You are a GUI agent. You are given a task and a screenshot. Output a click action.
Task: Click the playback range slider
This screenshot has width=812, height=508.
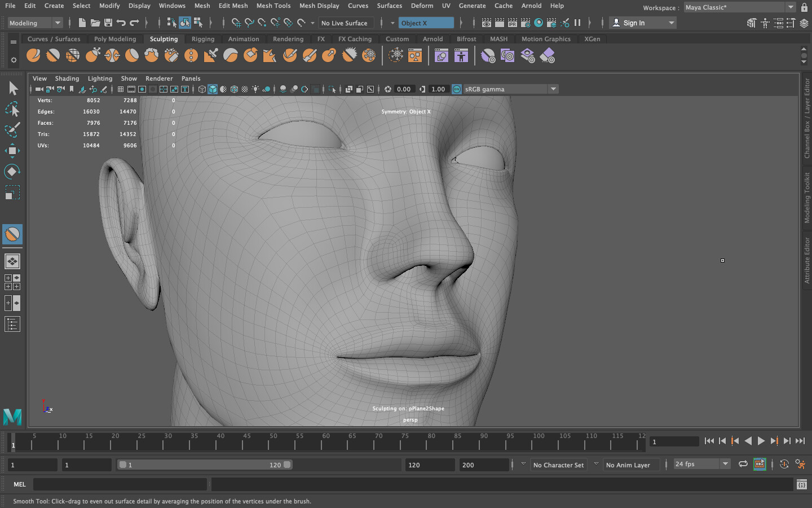(x=205, y=465)
